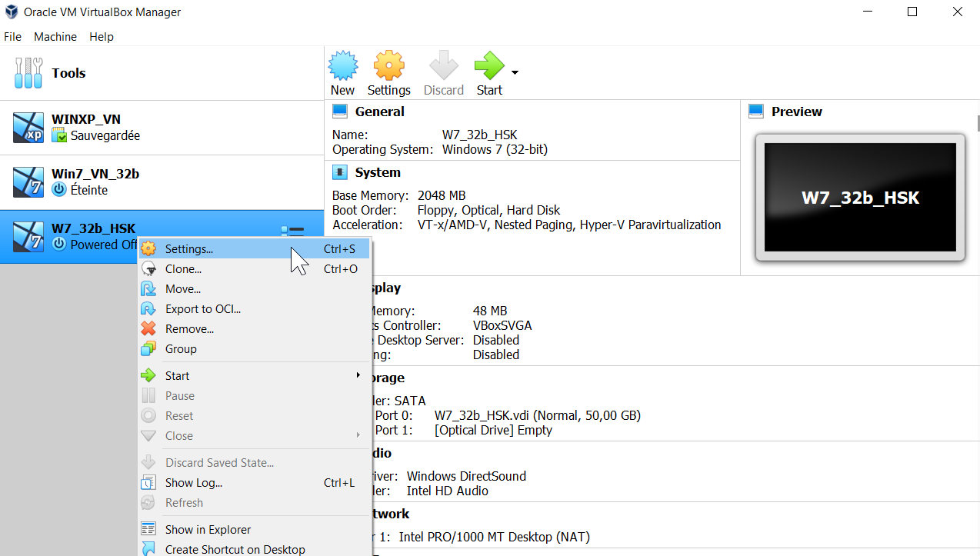Click the red Remove cross icon
The image size is (980, 556).
[148, 329]
